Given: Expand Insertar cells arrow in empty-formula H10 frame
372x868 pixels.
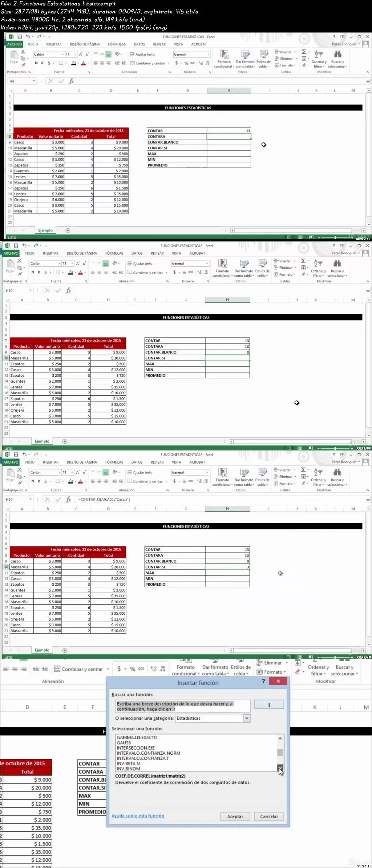Looking at the screenshot, I should (x=294, y=261).
